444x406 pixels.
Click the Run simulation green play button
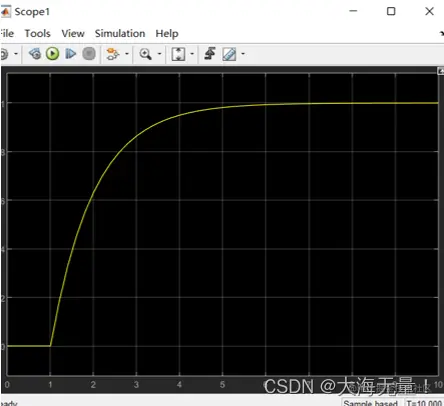tap(52, 54)
